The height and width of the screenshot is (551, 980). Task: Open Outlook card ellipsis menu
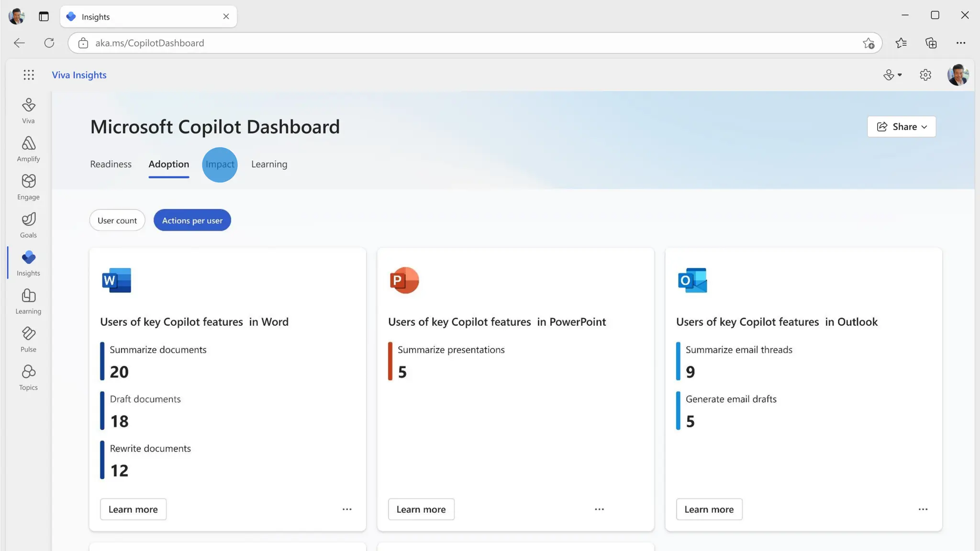[x=923, y=509]
